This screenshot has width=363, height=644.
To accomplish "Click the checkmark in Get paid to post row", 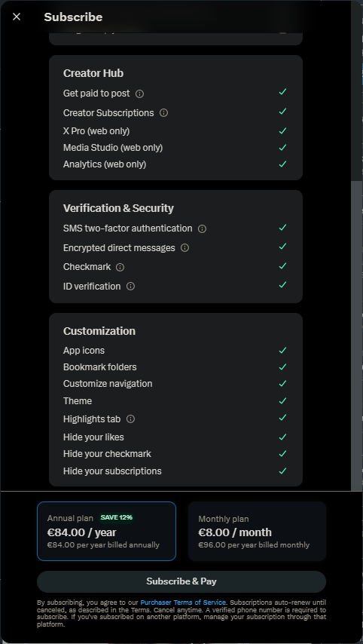I will tap(282, 91).
